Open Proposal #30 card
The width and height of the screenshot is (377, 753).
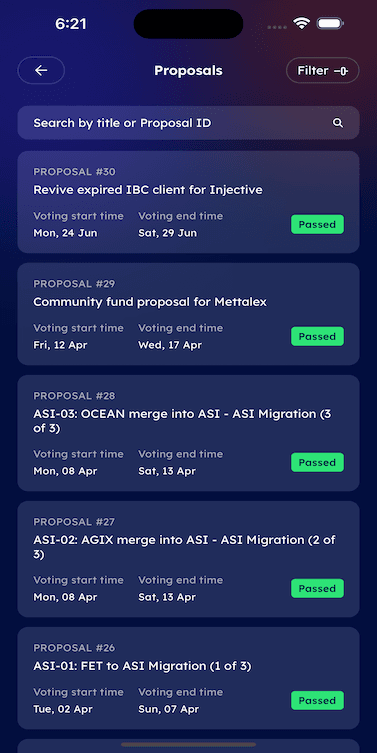point(188,202)
